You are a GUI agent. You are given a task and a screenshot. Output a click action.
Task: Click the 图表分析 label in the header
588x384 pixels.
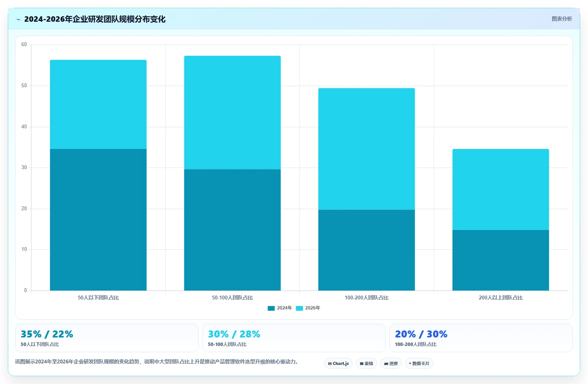pyautogui.click(x=562, y=19)
